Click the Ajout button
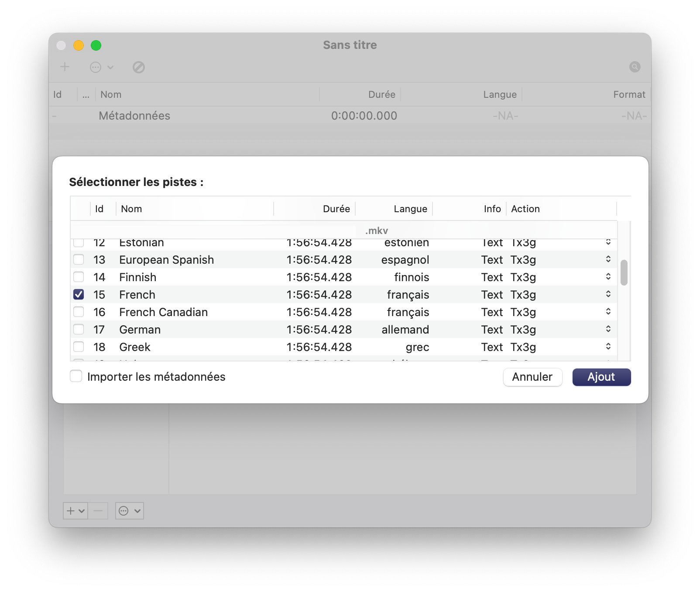 tap(601, 377)
